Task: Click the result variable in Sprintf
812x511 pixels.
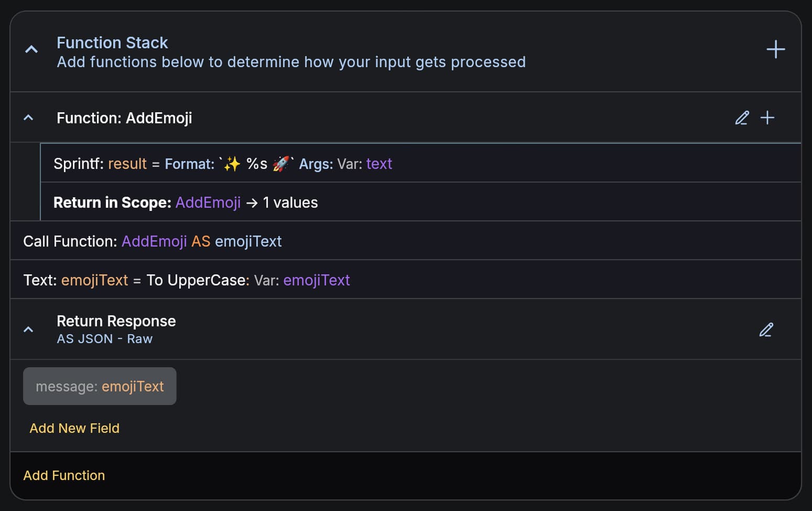Action: point(127,163)
